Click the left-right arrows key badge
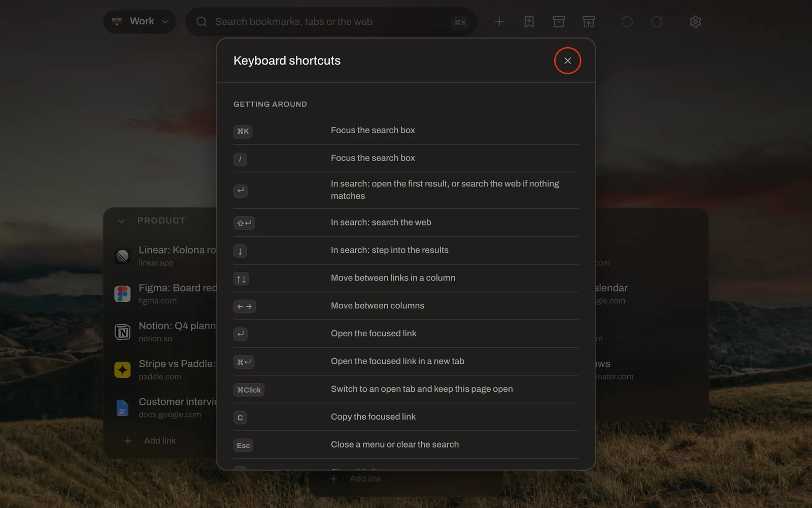The image size is (812, 508). tap(244, 306)
